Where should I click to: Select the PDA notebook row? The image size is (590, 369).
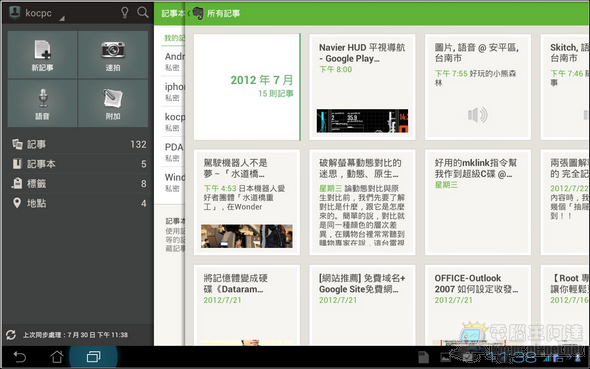(x=173, y=152)
